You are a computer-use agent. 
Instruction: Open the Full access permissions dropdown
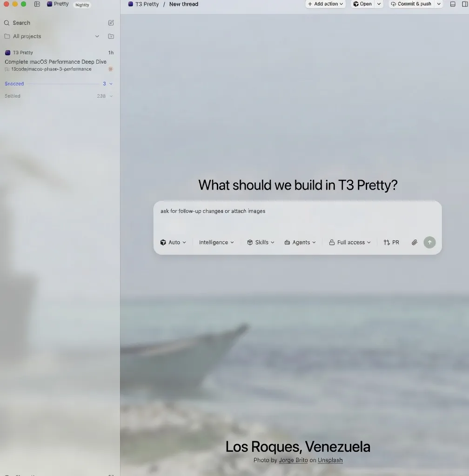pyautogui.click(x=349, y=242)
